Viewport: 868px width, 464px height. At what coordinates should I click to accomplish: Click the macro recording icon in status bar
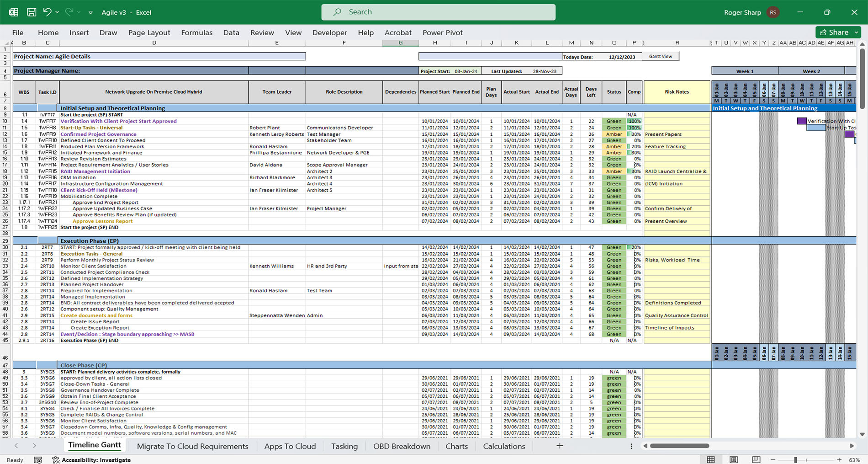tap(38, 460)
